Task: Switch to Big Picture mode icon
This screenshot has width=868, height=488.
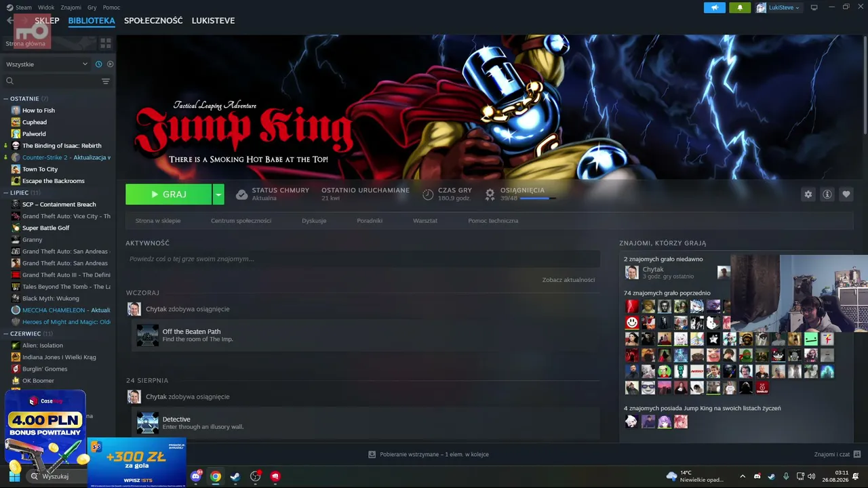Action: 814,7
